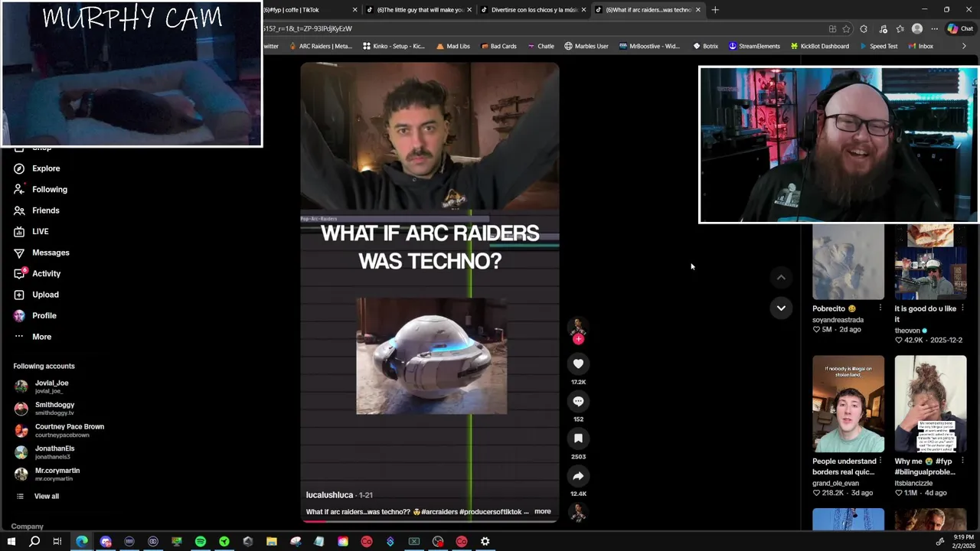Go to previous video with up chevron

pyautogui.click(x=781, y=277)
